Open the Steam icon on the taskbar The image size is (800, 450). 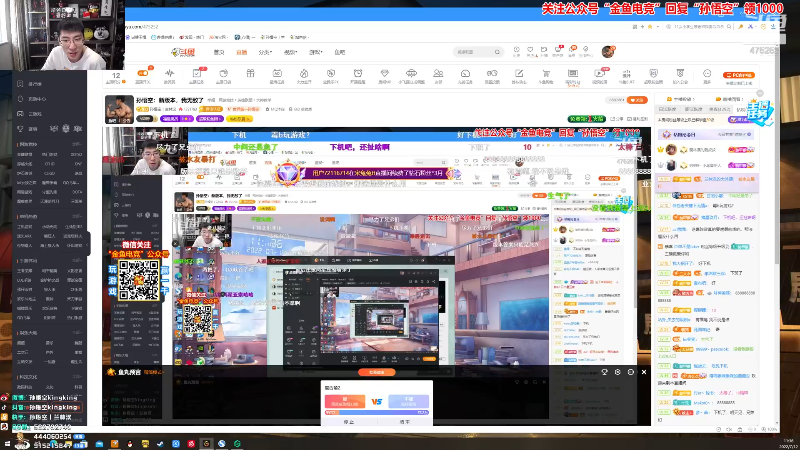(160, 444)
